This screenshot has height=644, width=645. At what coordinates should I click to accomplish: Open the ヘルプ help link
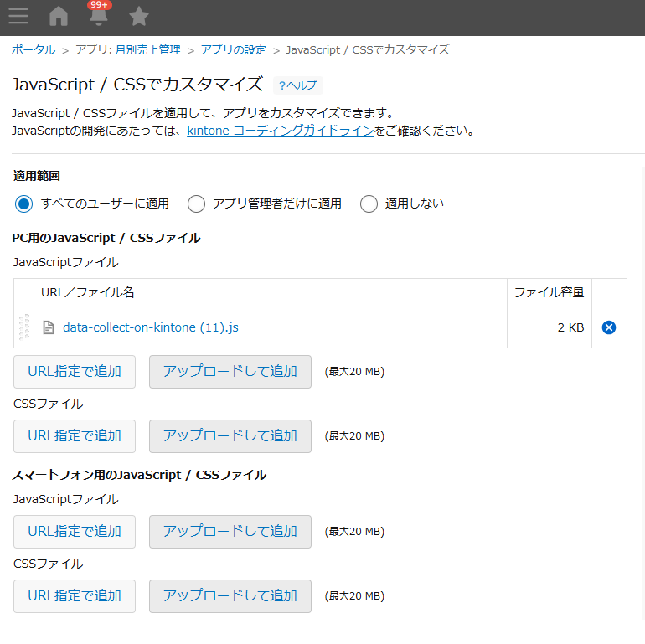298,85
